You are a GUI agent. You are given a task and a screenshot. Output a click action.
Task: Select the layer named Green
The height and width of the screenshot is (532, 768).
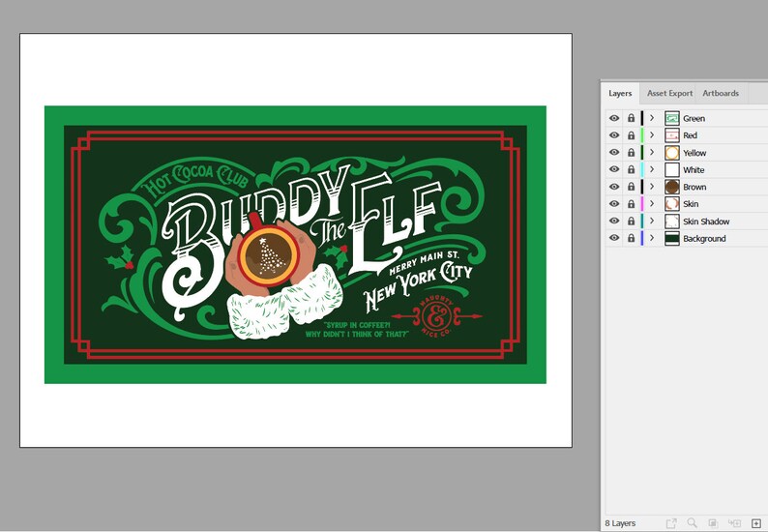click(694, 119)
